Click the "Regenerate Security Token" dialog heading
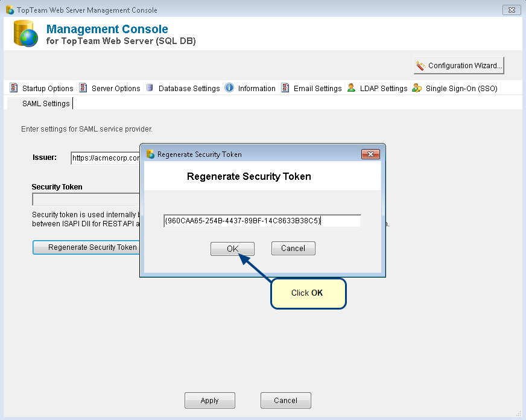526x420 pixels. (x=249, y=176)
